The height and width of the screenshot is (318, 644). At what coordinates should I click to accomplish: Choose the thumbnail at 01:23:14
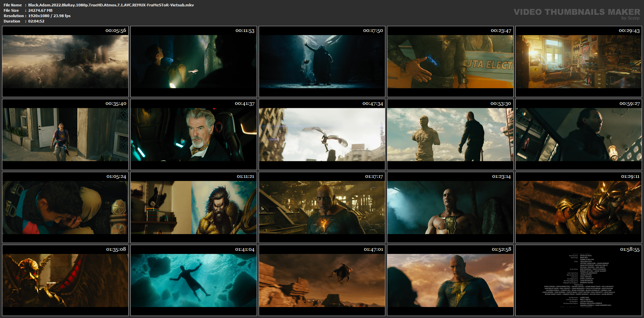point(450,207)
